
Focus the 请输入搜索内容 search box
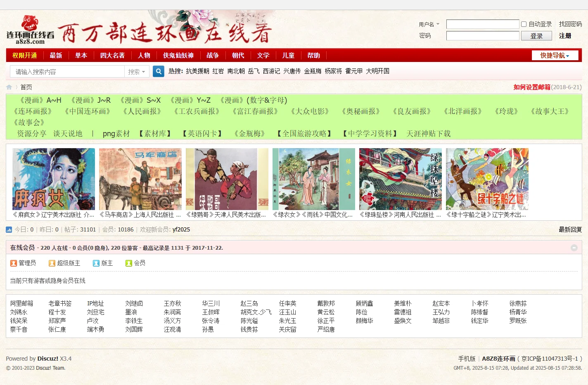pyautogui.click(x=67, y=72)
